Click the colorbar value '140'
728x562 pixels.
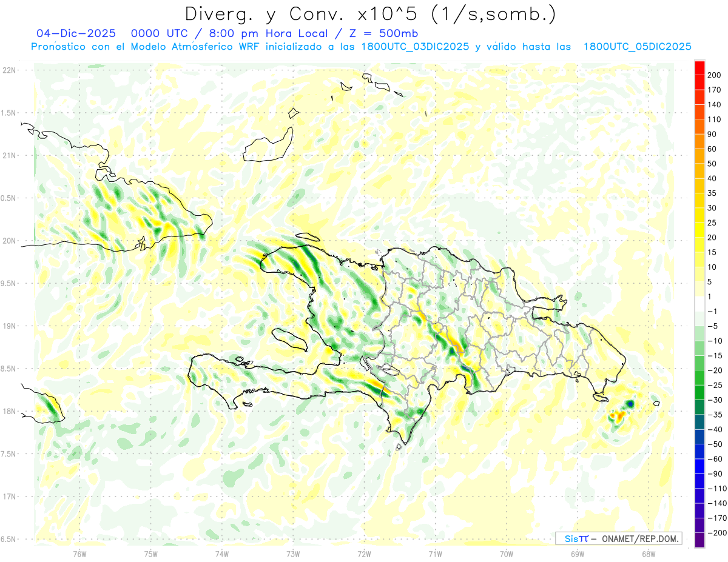[714, 104]
